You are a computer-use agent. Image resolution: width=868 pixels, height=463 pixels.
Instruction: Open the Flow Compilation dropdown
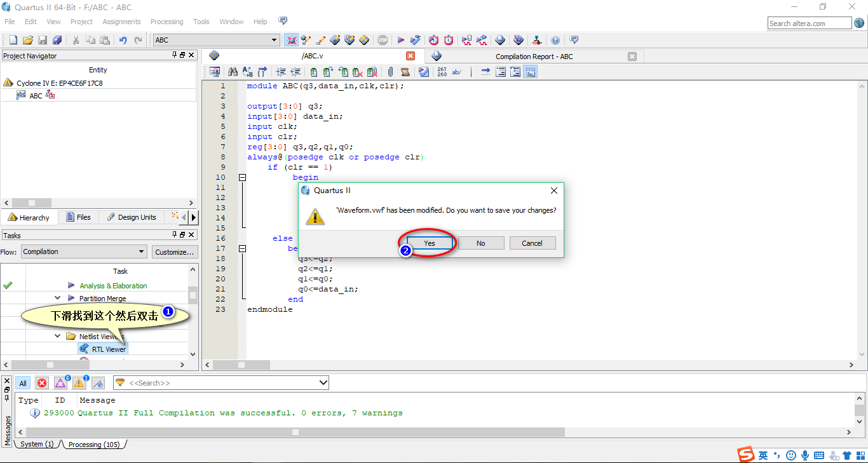84,252
